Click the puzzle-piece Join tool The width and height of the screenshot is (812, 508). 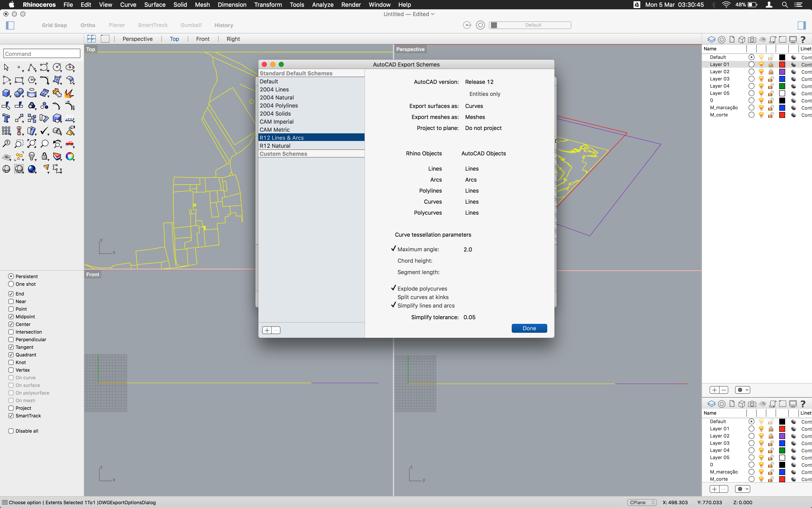(x=57, y=93)
